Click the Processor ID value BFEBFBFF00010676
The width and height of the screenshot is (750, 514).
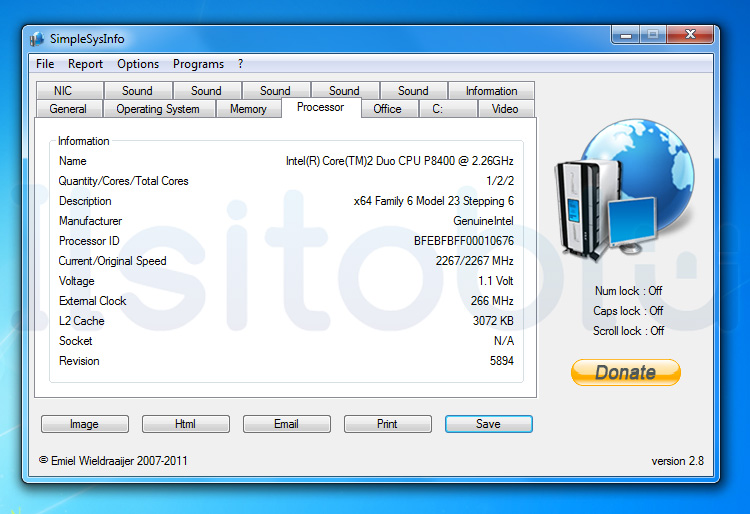click(x=463, y=241)
